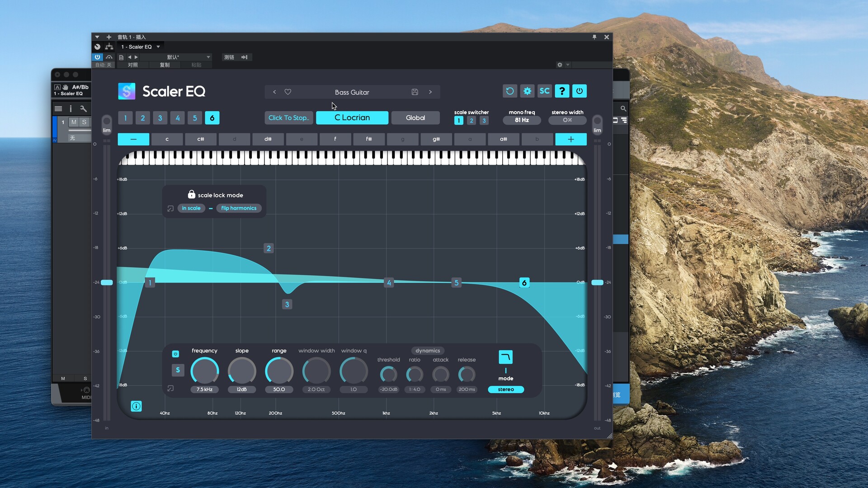
Task: Toggle band 6 power button in controls
Action: click(x=175, y=354)
